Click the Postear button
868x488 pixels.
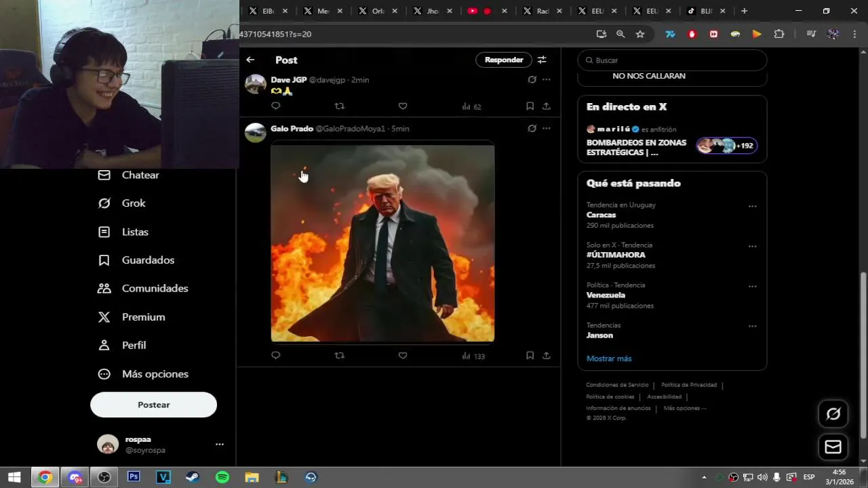point(153,405)
